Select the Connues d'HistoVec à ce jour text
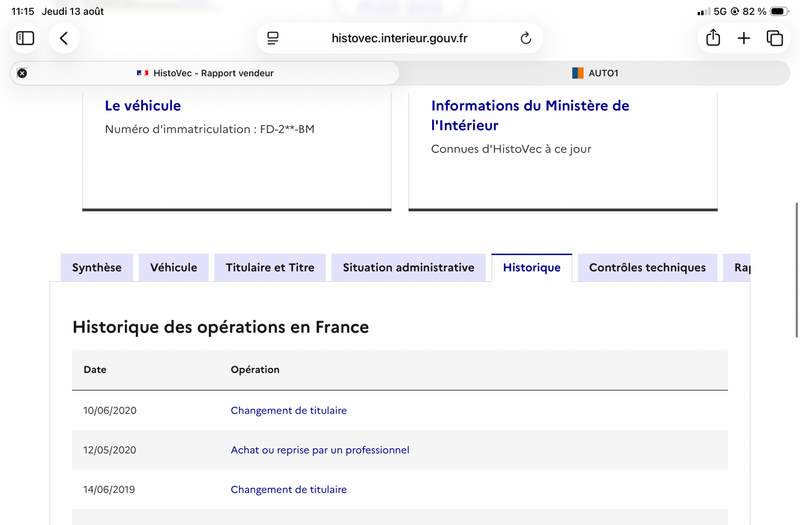The image size is (800, 525). click(x=511, y=149)
